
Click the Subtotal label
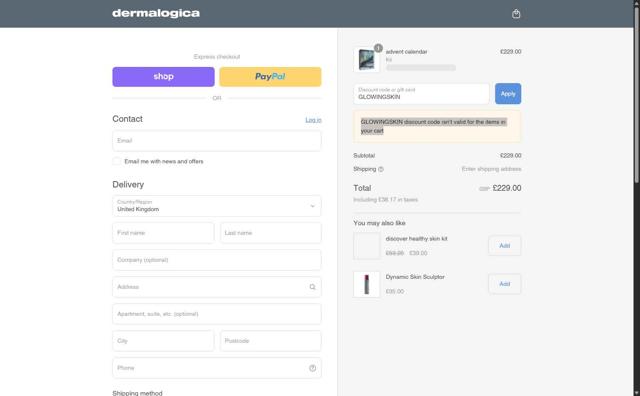pos(364,156)
